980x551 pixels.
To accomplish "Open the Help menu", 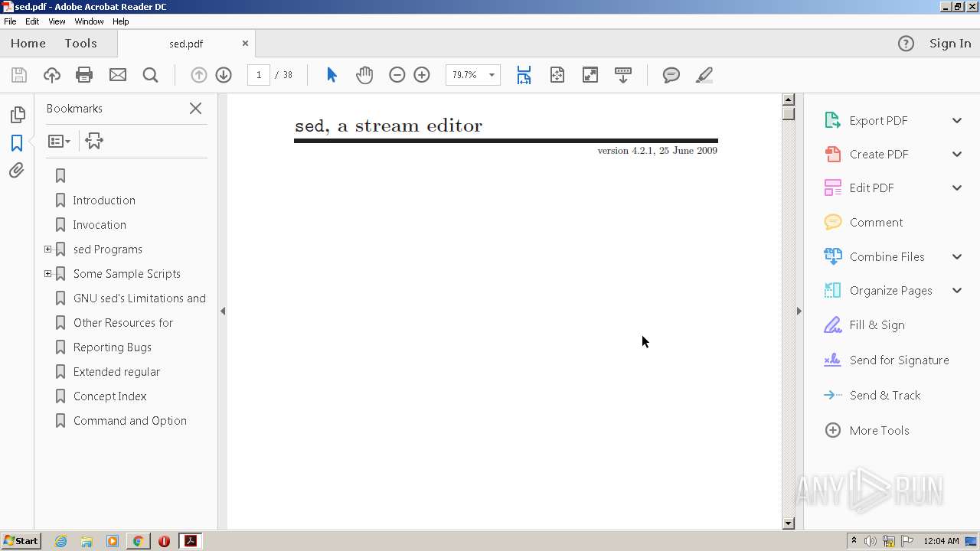I will 121,21.
